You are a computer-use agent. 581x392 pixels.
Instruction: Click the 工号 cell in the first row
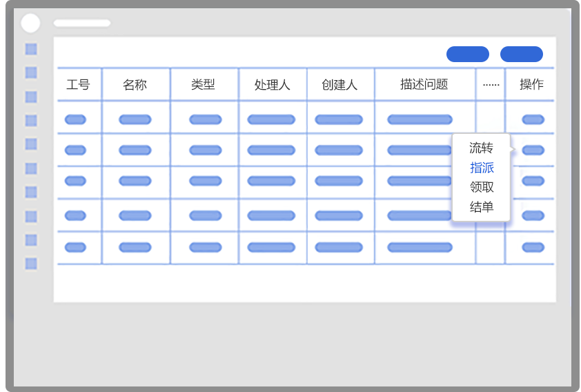point(75,119)
